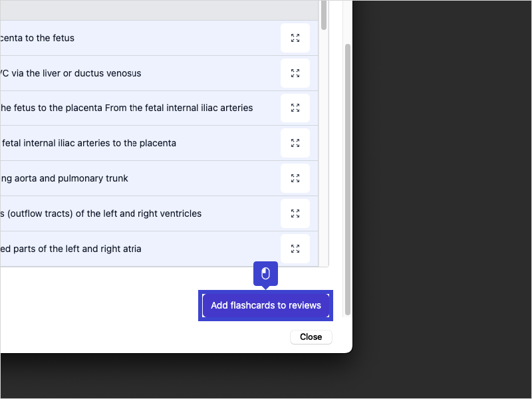This screenshot has height=399, width=532.
Task: Open fullscreen for 'fetus to the placenta From' row
Action: tap(295, 108)
